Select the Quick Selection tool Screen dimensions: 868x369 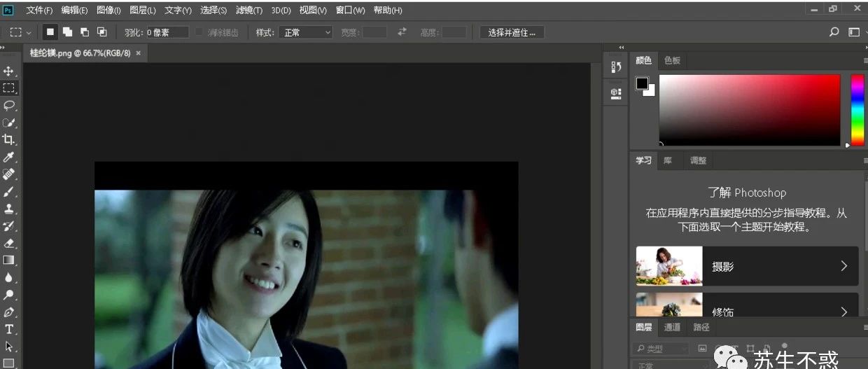9,123
